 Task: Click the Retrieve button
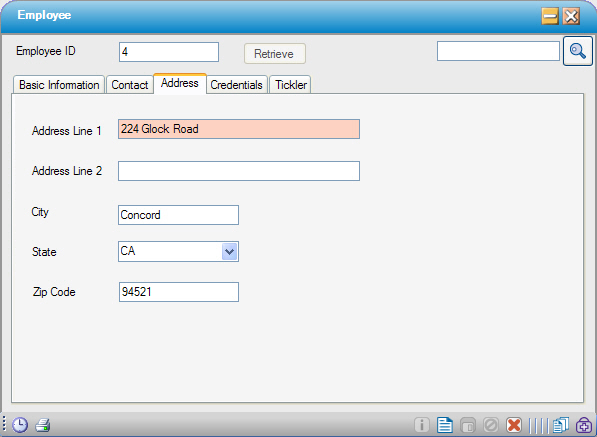pos(275,54)
